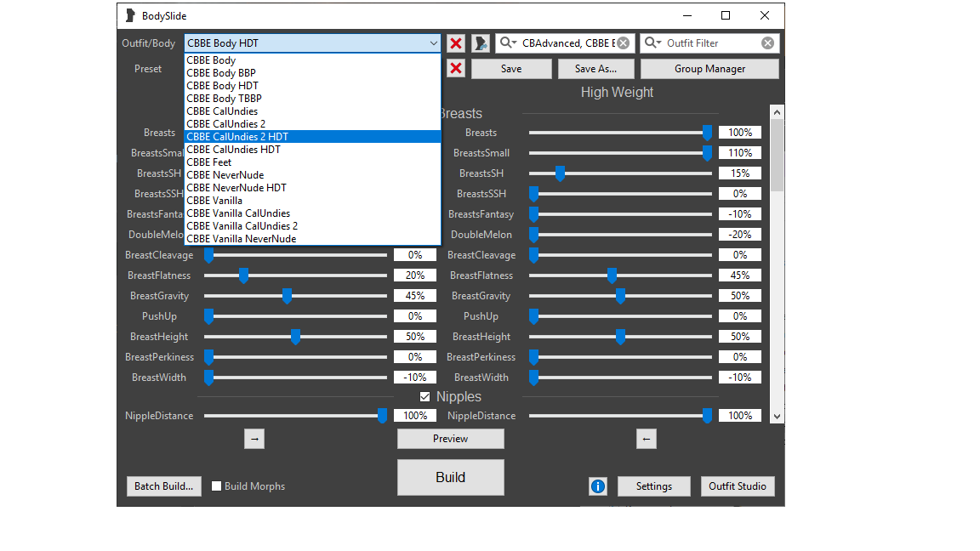Viewport: 980px width, 551px height.
Task: Open the Group Manager
Action: pyautogui.click(x=709, y=69)
